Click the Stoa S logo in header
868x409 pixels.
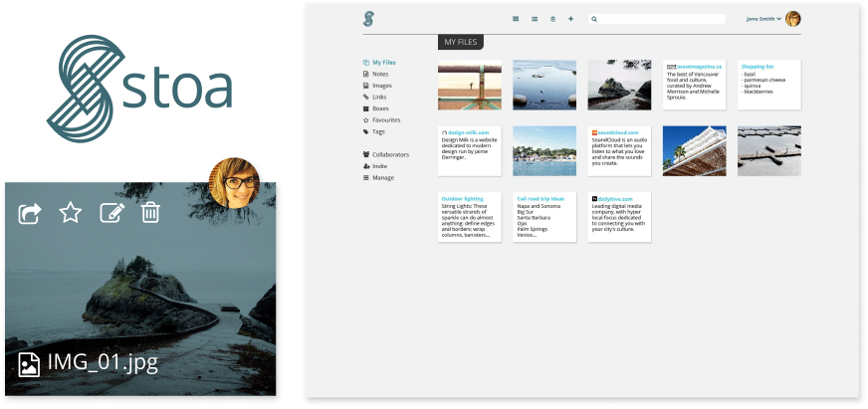click(x=368, y=19)
